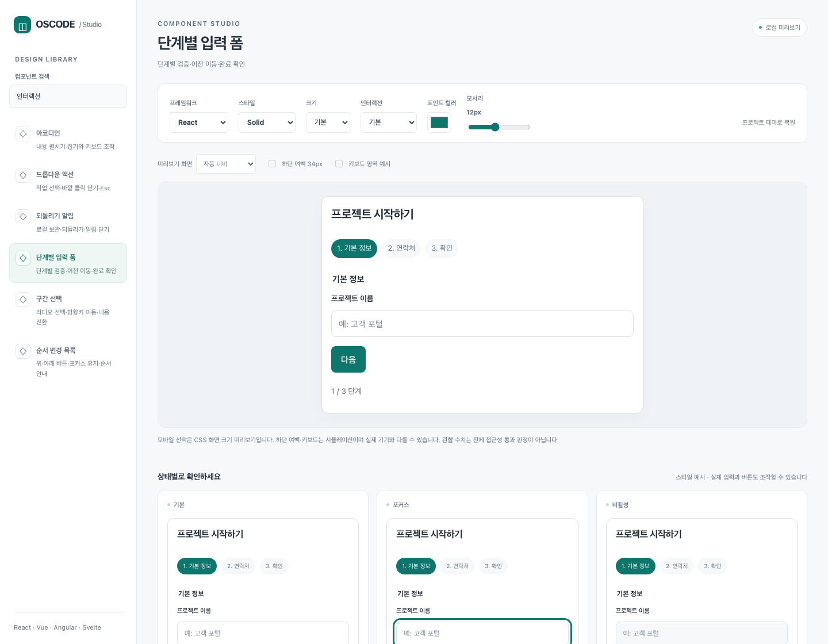Expand the 크기 dropdown
The image size is (828, 644).
tap(328, 122)
